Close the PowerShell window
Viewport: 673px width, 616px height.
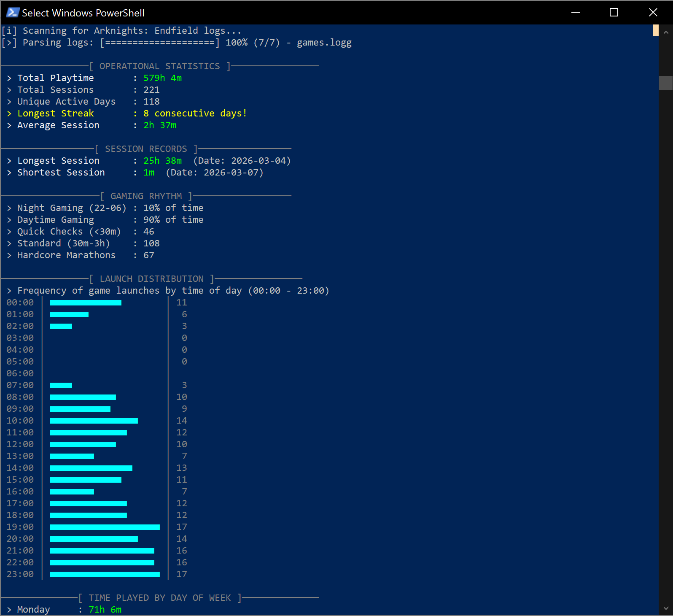click(x=653, y=13)
